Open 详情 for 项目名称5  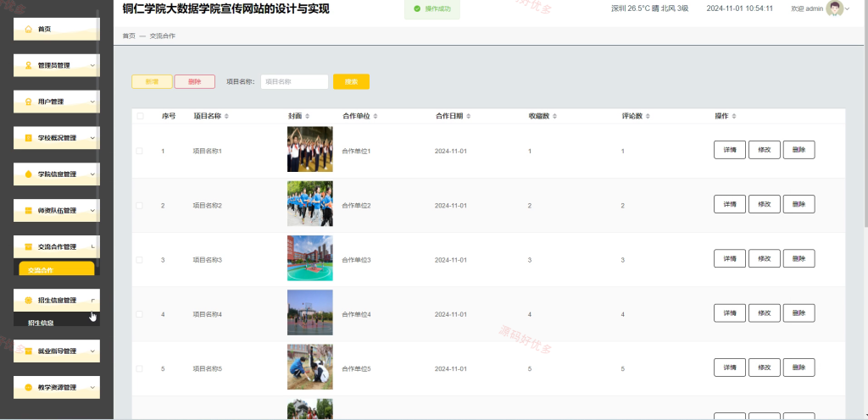point(730,367)
